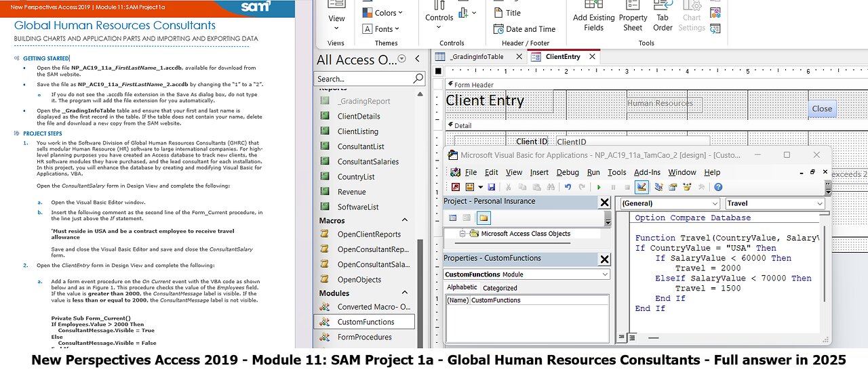Image resolution: width=868 pixels, height=374 pixels.
Task: Open the Travel procedure combo box
Action: click(774, 203)
